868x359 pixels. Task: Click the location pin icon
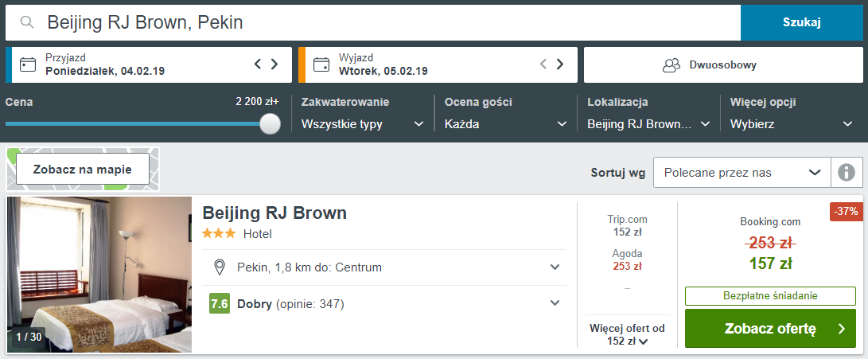coord(220,267)
